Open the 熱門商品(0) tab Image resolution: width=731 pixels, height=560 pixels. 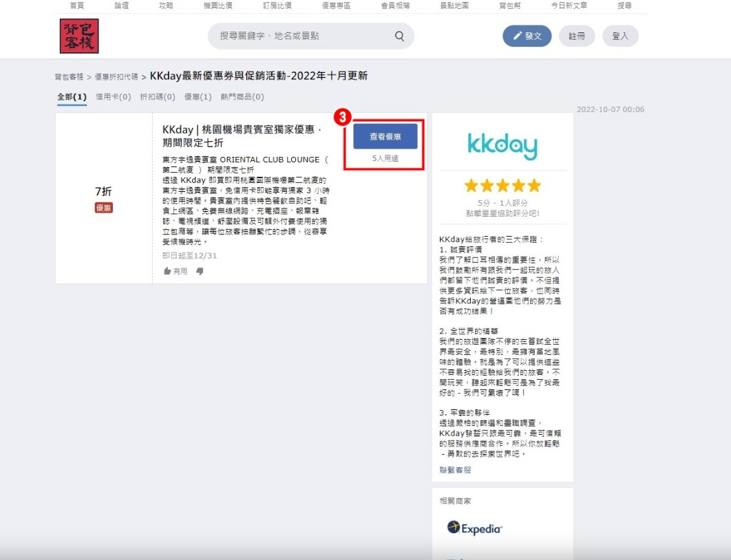point(242,97)
